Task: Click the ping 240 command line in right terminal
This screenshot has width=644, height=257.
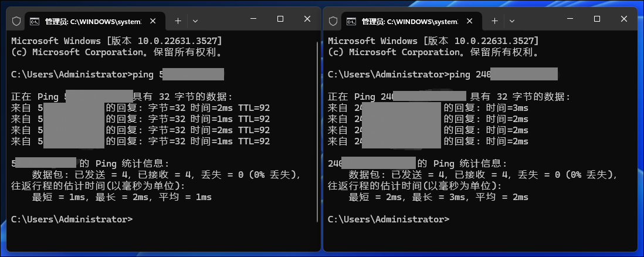Action: [443, 75]
